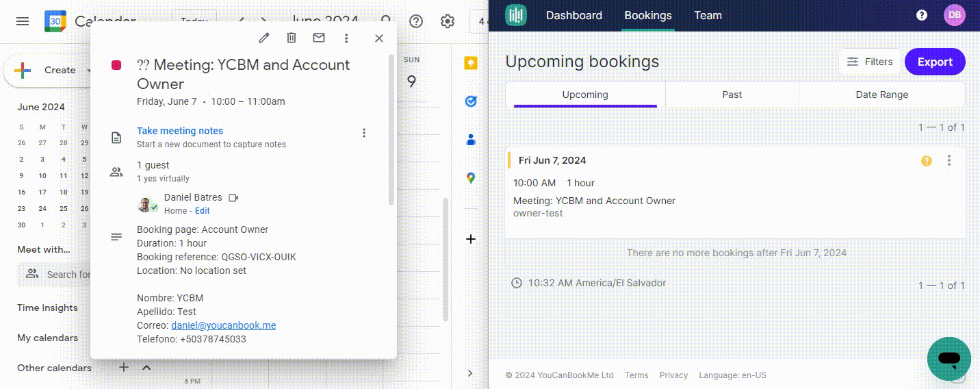
Task: Open DB account avatar menu
Action: 954,15
